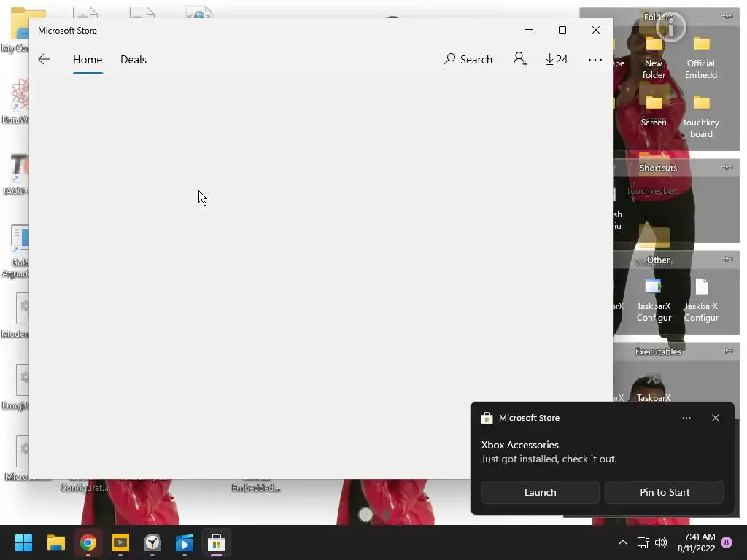Toggle the pin on the Executables panel
Image resolution: width=747 pixels, height=560 pixels.
click(727, 351)
